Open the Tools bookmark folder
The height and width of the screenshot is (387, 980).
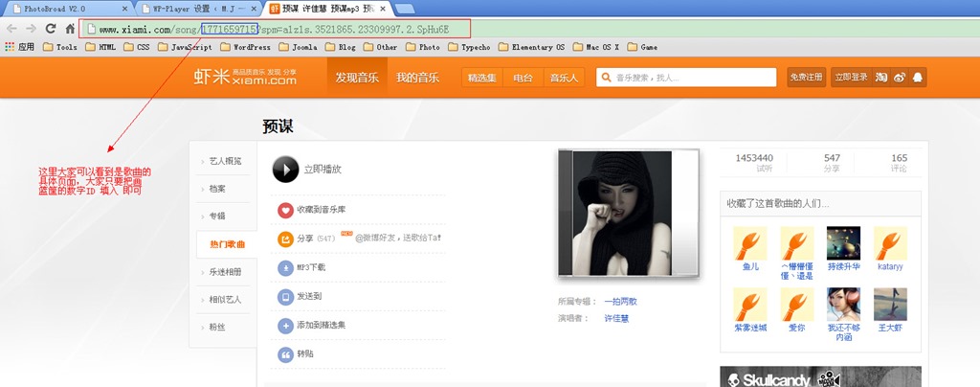[x=60, y=47]
